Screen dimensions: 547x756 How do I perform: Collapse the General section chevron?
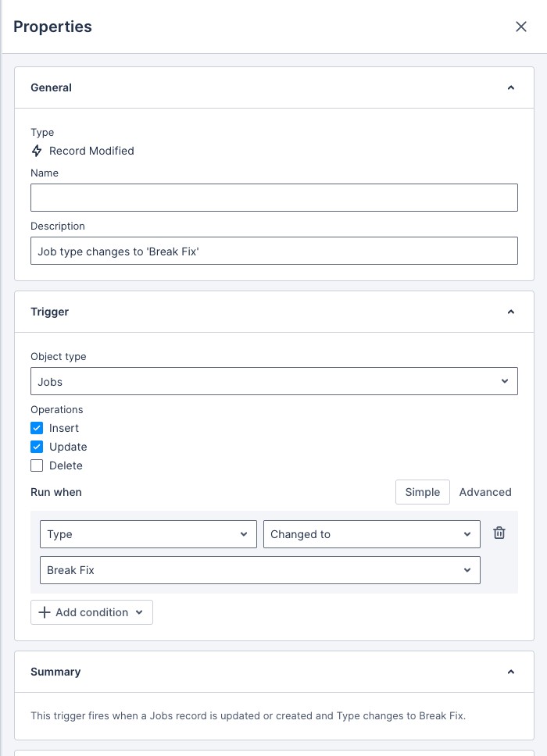click(511, 87)
